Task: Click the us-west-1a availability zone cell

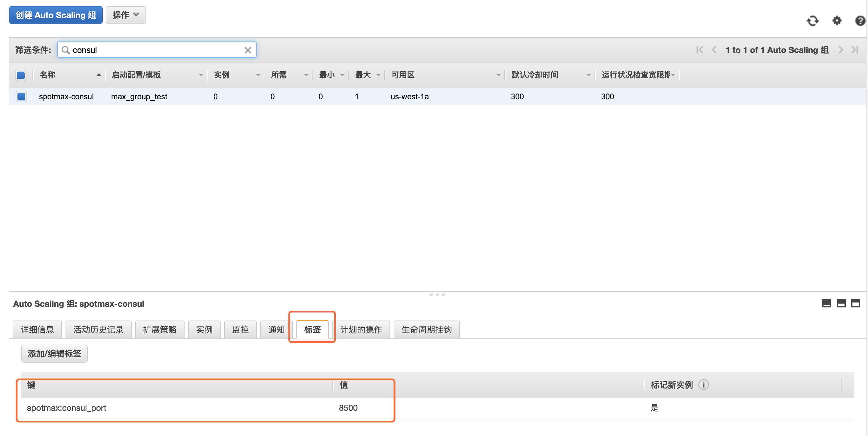Action: click(x=410, y=97)
